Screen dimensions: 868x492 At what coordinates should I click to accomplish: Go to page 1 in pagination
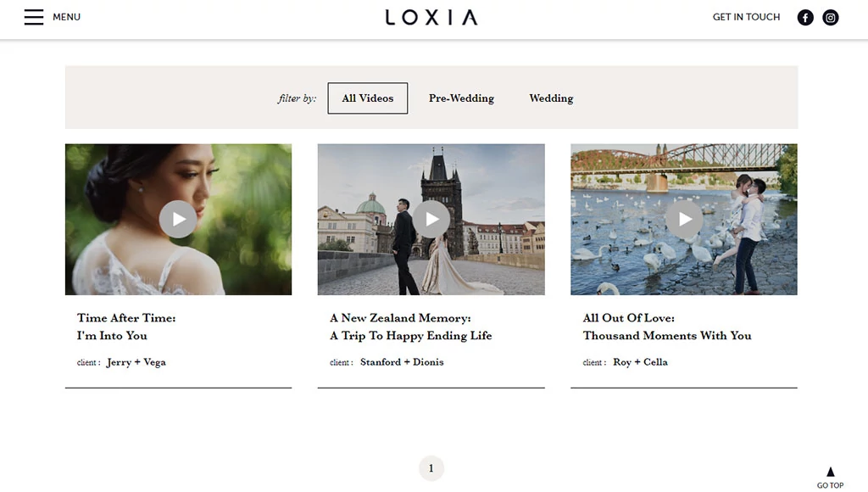431,469
